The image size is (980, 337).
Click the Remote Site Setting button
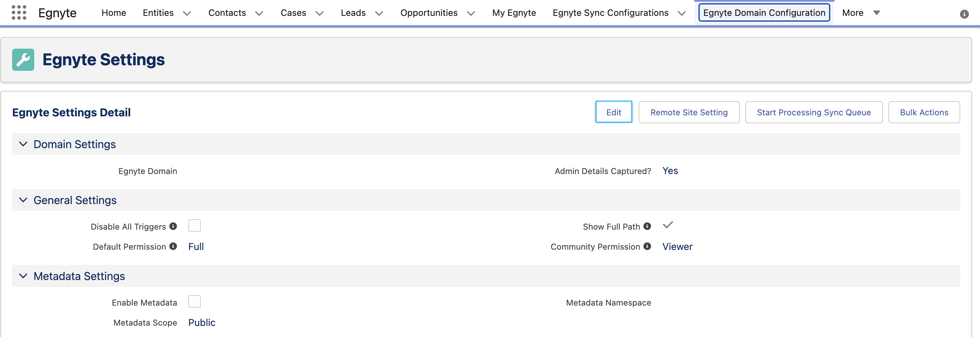689,112
